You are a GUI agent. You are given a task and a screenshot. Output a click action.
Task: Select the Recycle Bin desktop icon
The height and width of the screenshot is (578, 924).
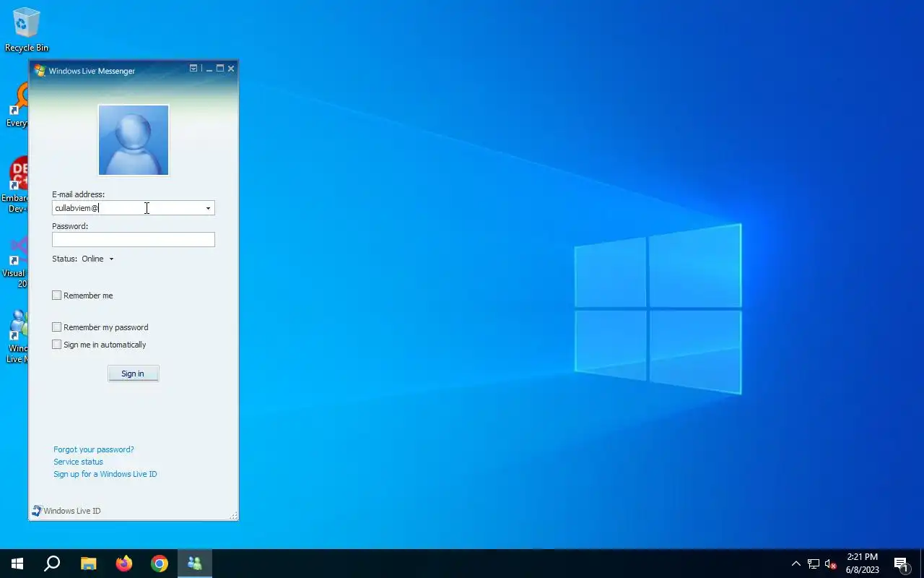(27, 30)
